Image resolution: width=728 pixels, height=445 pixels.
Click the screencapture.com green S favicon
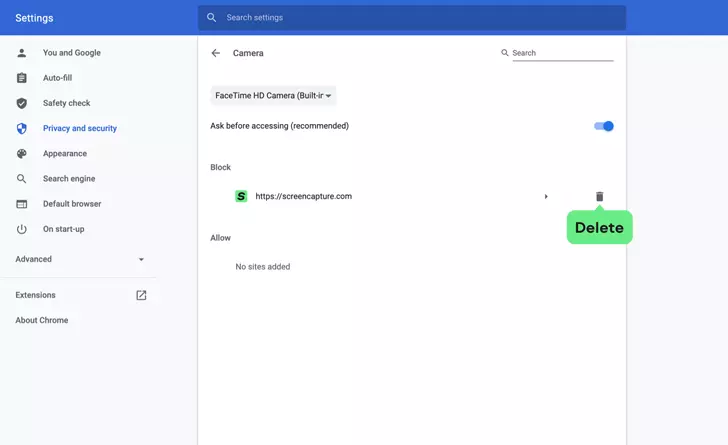click(x=241, y=196)
